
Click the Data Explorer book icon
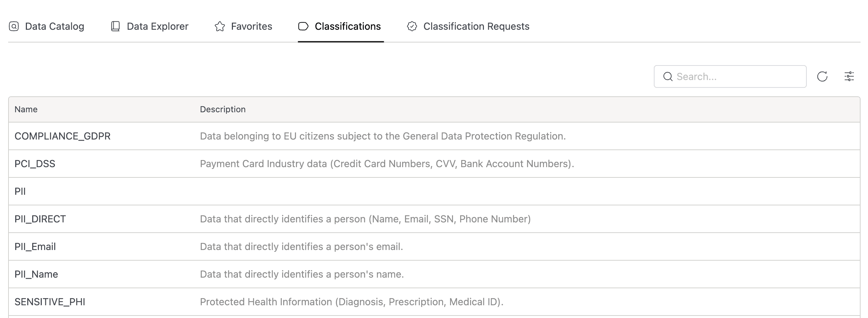pyautogui.click(x=115, y=26)
